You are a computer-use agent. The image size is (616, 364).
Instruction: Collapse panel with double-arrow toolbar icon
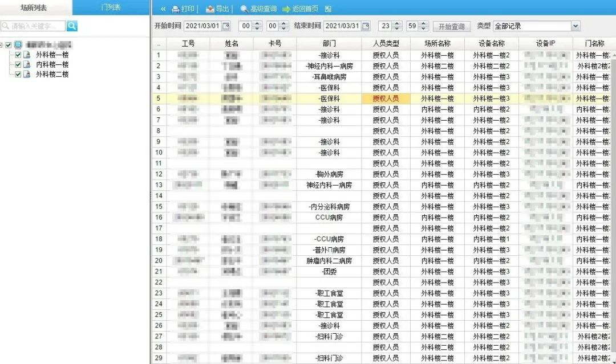(163, 9)
